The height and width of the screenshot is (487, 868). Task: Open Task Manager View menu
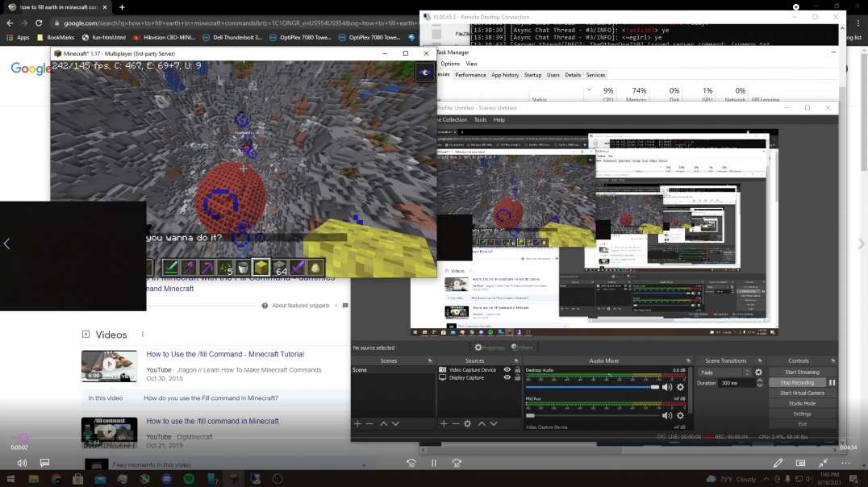pyautogui.click(x=472, y=64)
